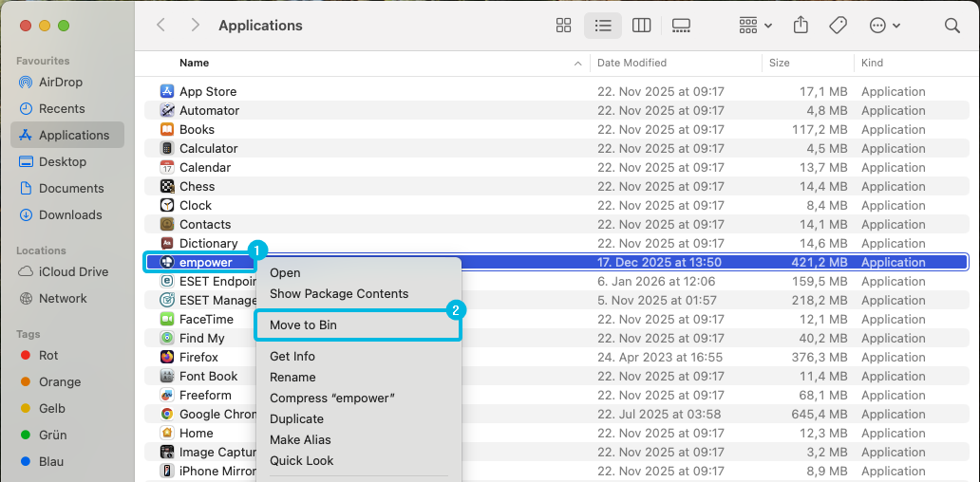The height and width of the screenshot is (482, 980).
Task: Choose Open from the context menu
Action: click(x=358, y=273)
